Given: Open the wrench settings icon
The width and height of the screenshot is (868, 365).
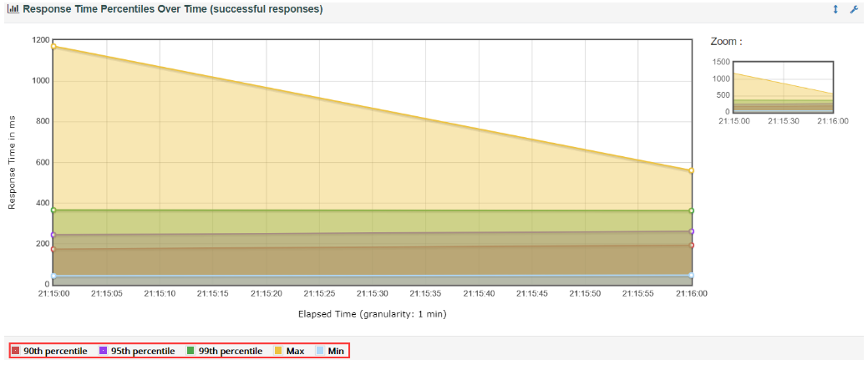Looking at the screenshot, I should click(853, 9).
